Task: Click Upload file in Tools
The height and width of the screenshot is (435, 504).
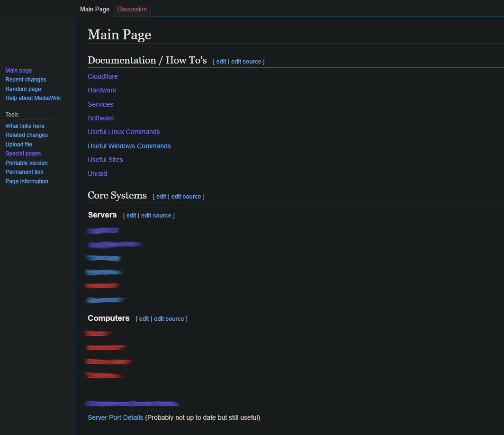Action: [x=18, y=145]
